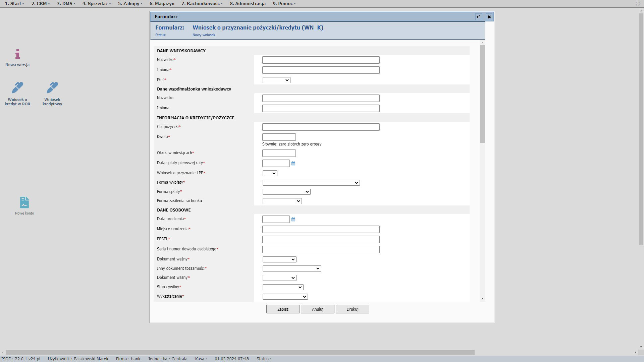Focus Seria i numer dowodu osobistego field

[x=321, y=249]
